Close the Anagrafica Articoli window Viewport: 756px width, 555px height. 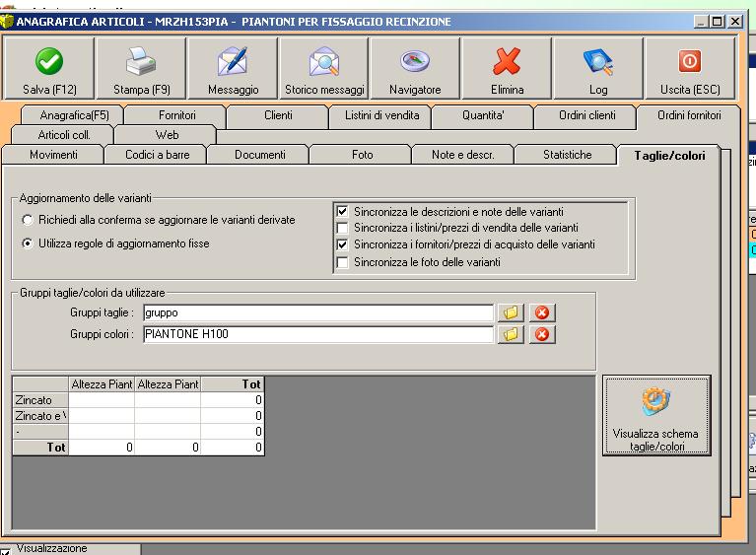coord(734,22)
